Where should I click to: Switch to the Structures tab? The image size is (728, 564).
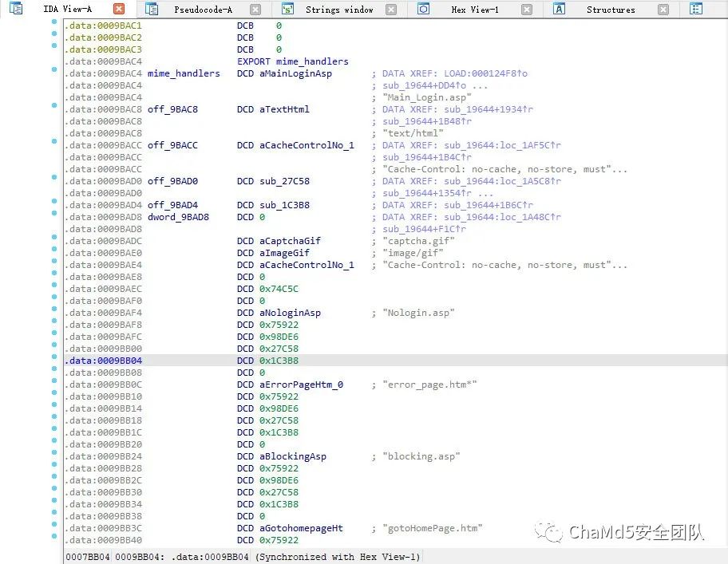[x=611, y=10]
